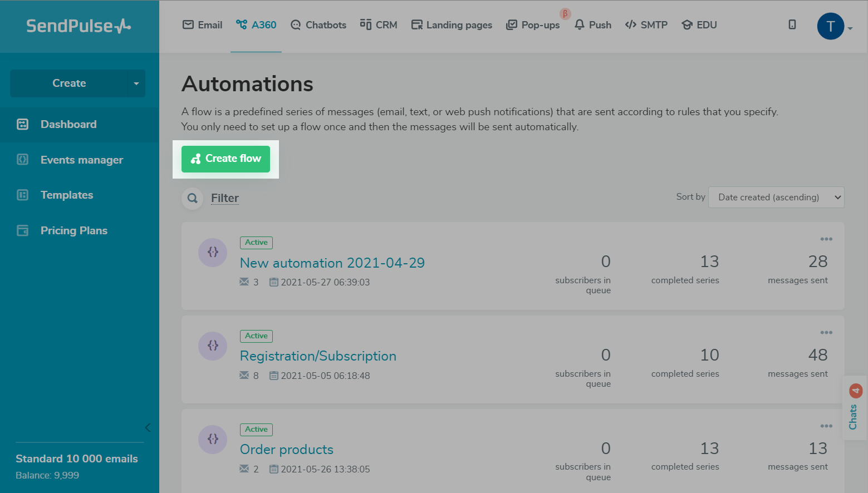Open Templates from the sidebar
Screen dimensions: 868x493
coord(67,195)
